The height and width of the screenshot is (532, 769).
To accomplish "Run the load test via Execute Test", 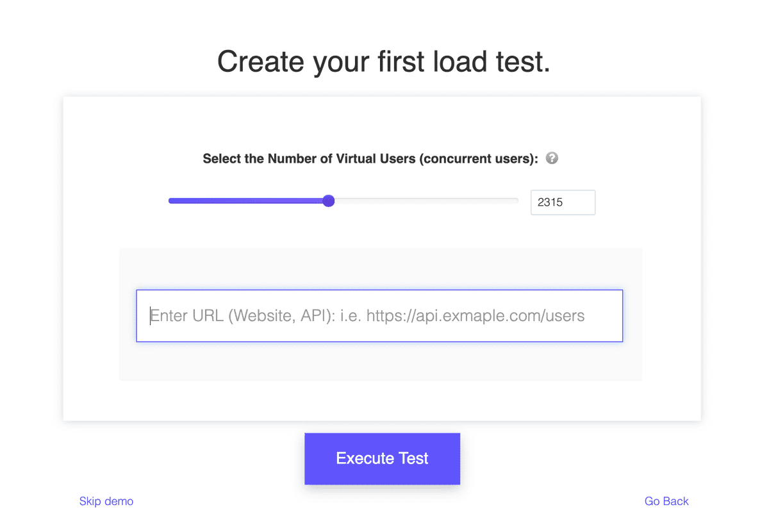I will tap(382, 458).
